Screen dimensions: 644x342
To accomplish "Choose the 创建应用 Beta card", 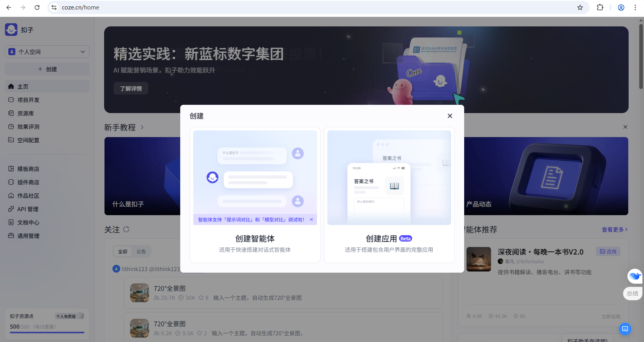I will coord(389,195).
